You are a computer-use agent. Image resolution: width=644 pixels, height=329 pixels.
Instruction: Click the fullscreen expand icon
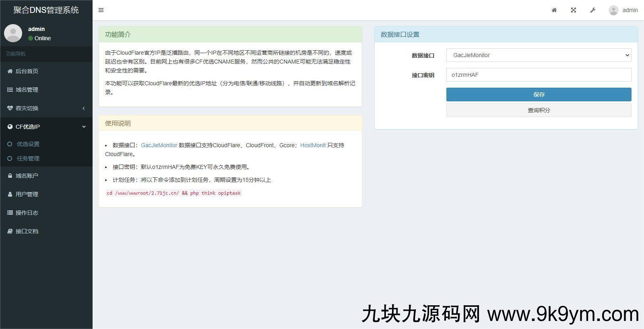[x=574, y=10]
